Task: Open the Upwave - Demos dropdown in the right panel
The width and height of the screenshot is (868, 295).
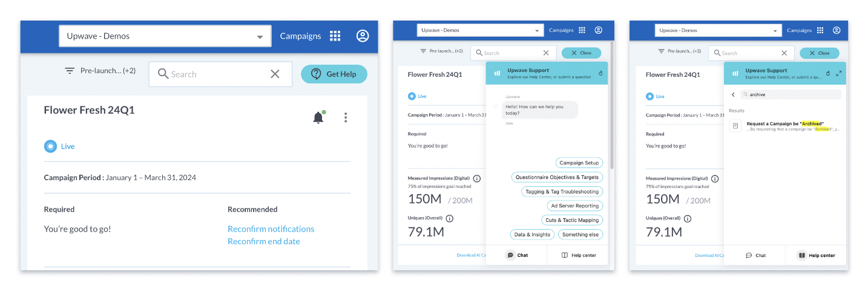Action: point(718,30)
